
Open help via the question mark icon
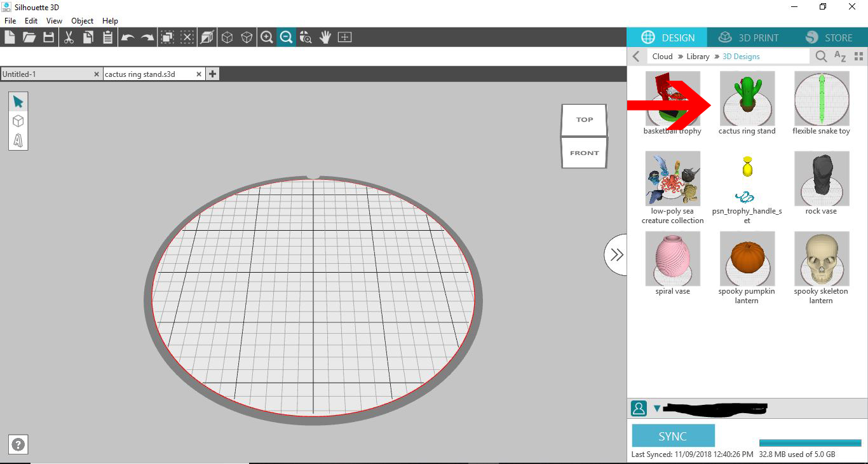click(18, 445)
